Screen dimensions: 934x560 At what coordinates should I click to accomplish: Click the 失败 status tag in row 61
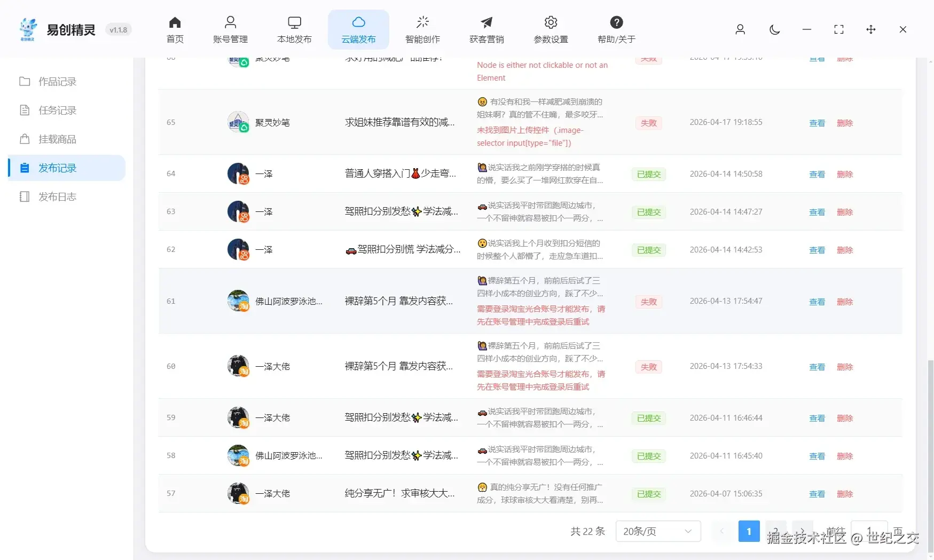[x=649, y=302]
